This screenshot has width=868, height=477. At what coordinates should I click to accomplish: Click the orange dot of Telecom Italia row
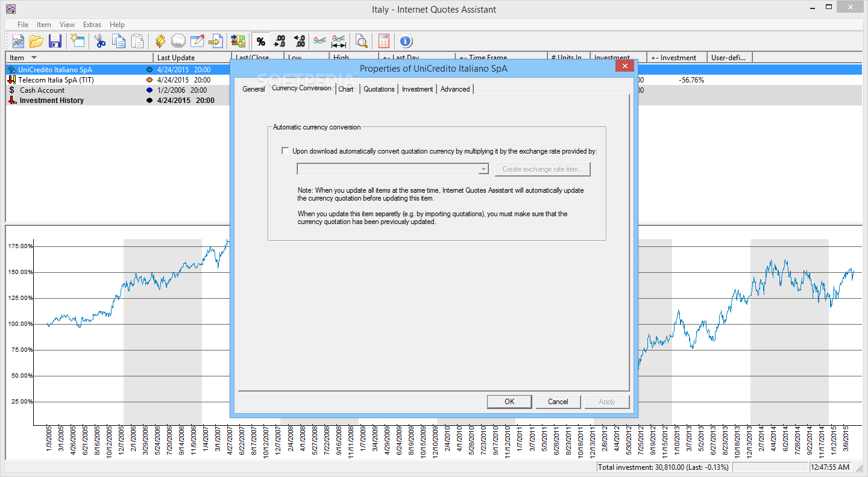pyautogui.click(x=149, y=79)
